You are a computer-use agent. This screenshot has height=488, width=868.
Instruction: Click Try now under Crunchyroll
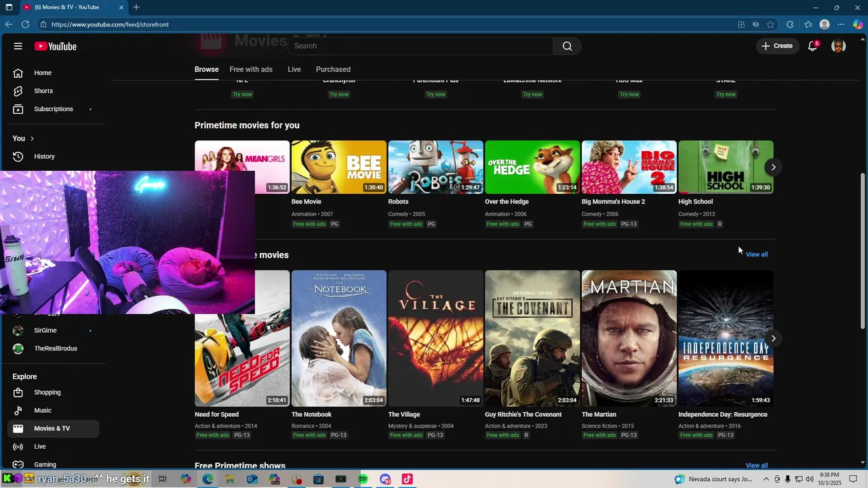click(x=338, y=94)
